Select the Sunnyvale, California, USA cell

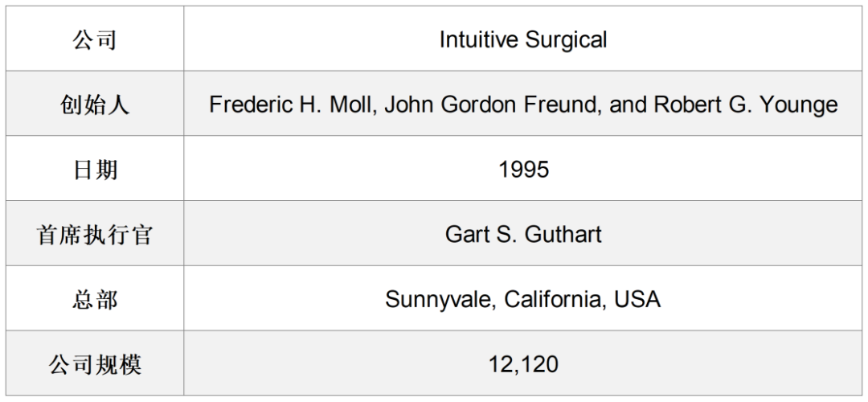[523, 298]
